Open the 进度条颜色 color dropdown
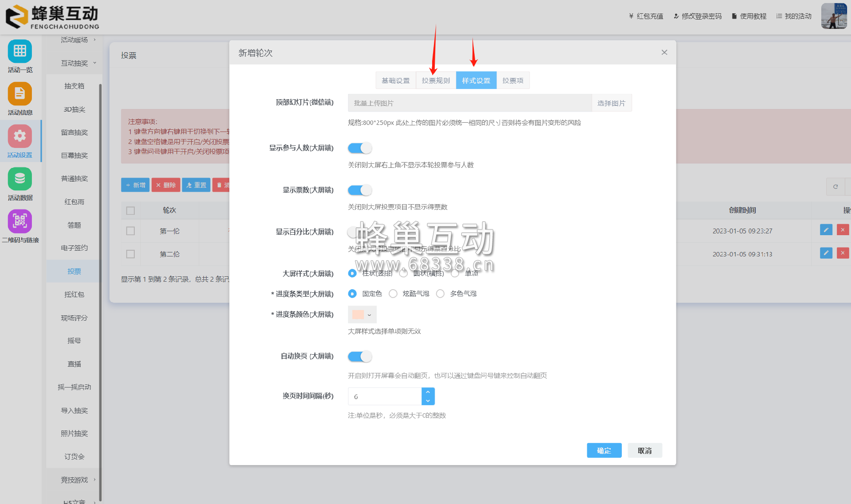The height and width of the screenshot is (504, 851). pos(362,314)
